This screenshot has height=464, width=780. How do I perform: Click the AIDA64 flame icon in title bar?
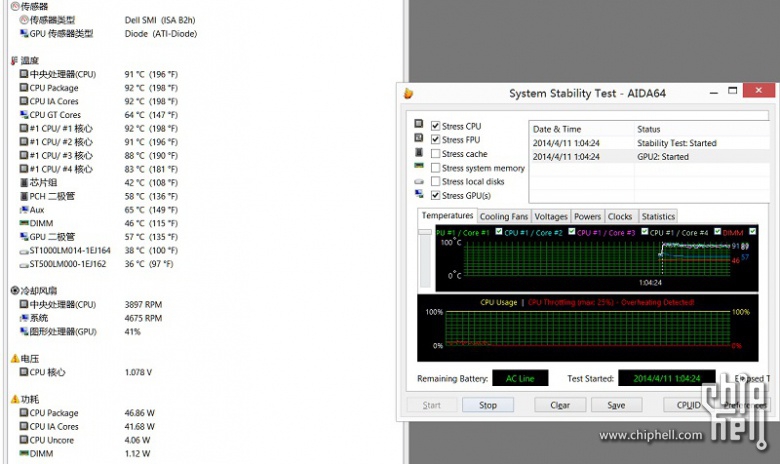pyautogui.click(x=408, y=93)
